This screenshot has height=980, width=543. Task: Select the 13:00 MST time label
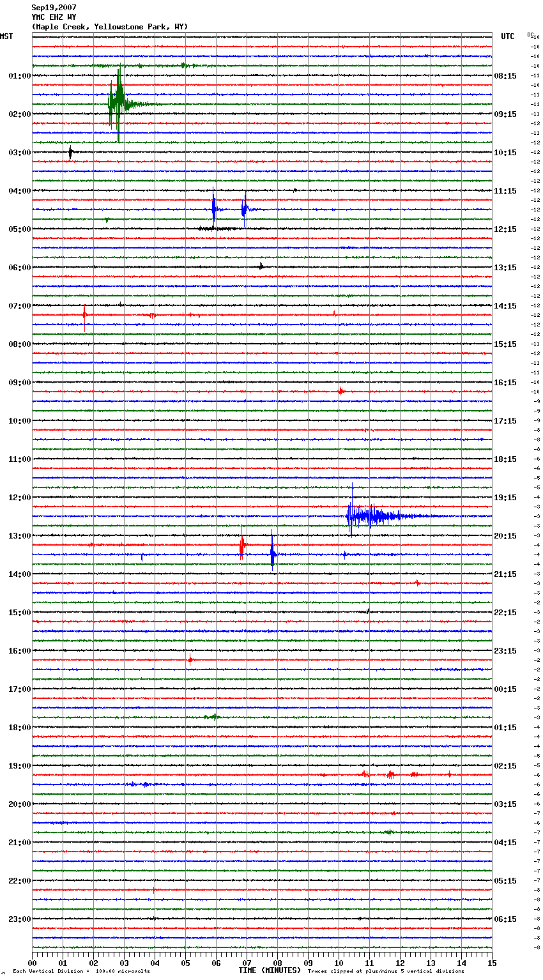20,536
